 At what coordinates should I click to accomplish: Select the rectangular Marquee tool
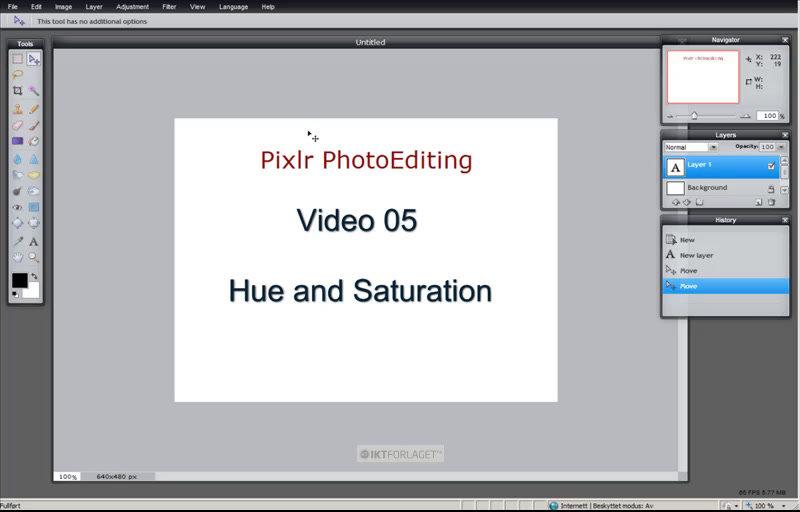click(x=17, y=59)
